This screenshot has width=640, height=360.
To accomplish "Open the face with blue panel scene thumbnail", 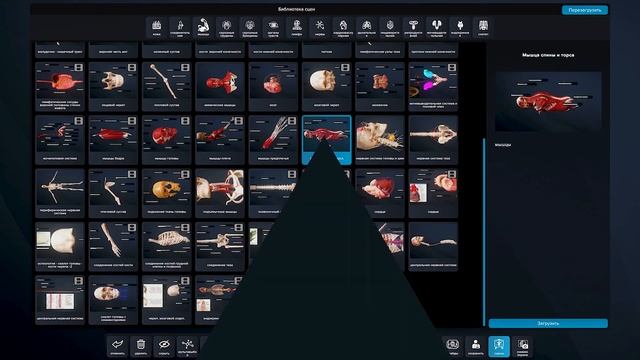I will (x=113, y=300).
